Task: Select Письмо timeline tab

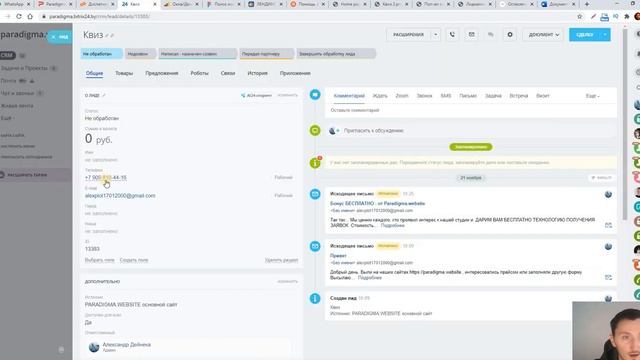Action: click(468, 96)
